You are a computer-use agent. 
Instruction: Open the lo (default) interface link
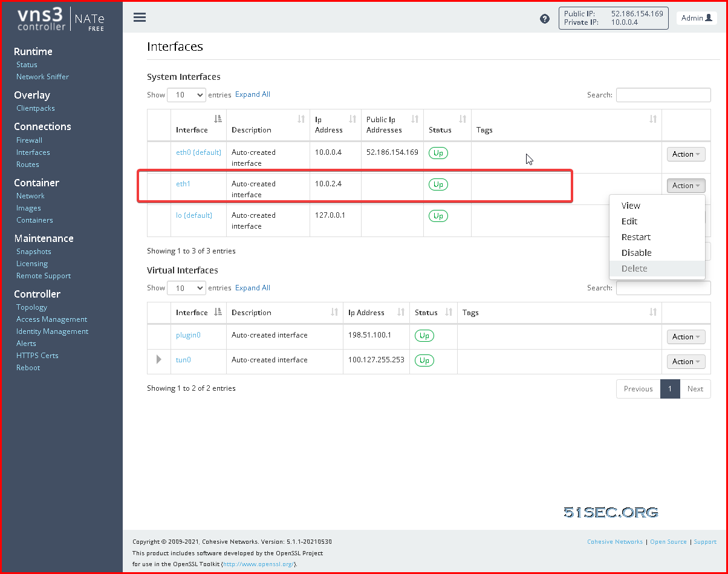[194, 215]
